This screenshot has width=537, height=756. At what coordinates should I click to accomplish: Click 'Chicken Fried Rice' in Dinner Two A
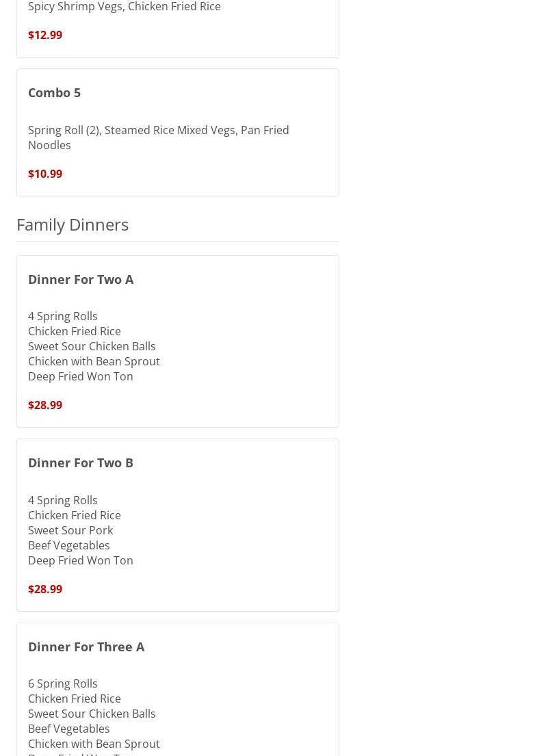point(75,331)
